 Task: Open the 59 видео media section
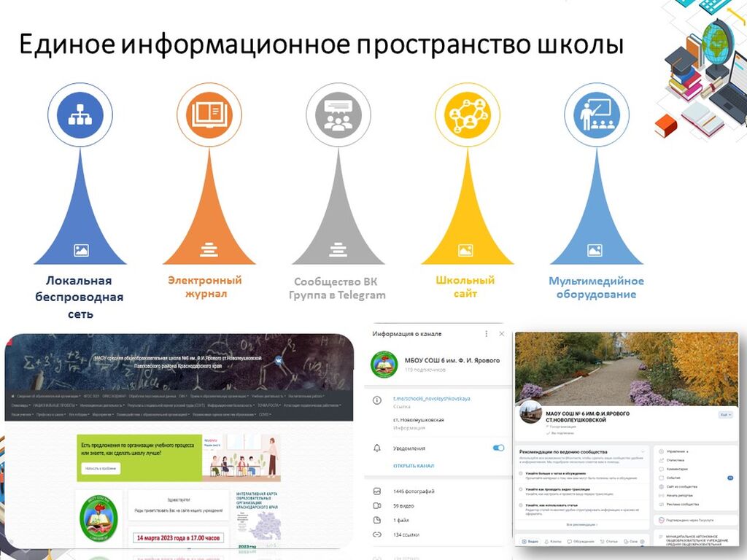(x=404, y=505)
